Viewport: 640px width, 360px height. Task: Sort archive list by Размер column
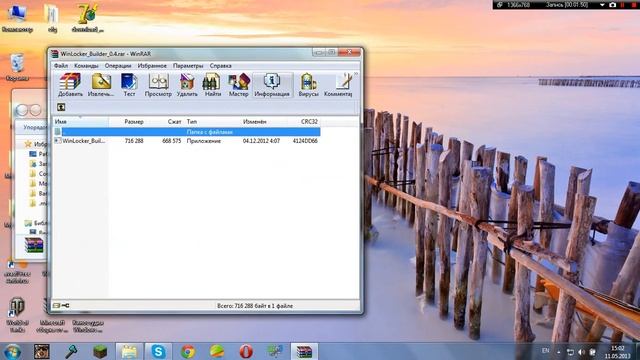pyautogui.click(x=127, y=122)
